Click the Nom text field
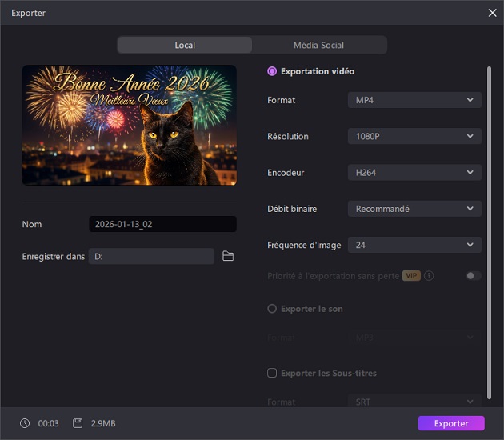504x440 pixels. pyautogui.click(x=162, y=224)
